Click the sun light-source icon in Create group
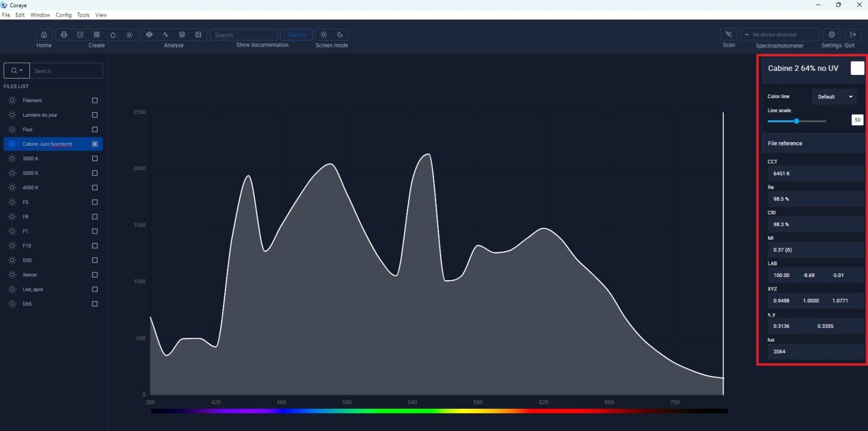The height and width of the screenshot is (431, 868). pyautogui.click(x=129, y=35)
